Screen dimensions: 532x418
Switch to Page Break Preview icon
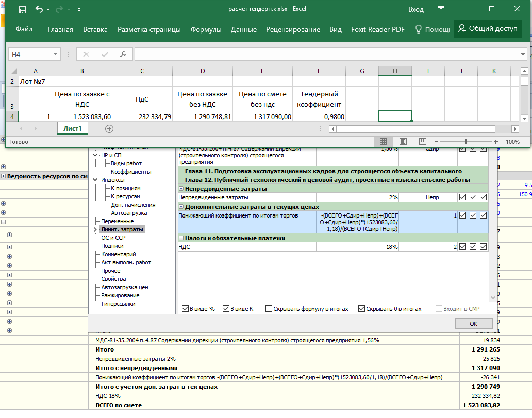click(x=423, y=141)
